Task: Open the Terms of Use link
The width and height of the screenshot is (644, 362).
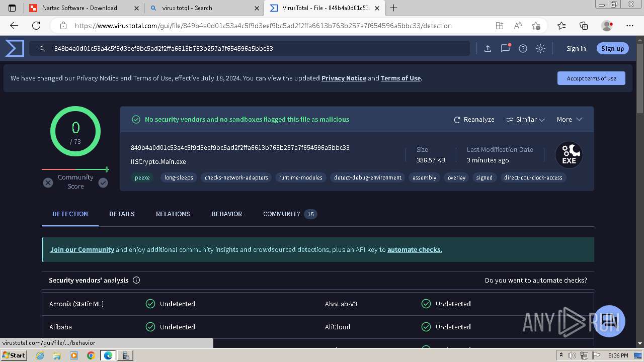Action: point(400,78)
